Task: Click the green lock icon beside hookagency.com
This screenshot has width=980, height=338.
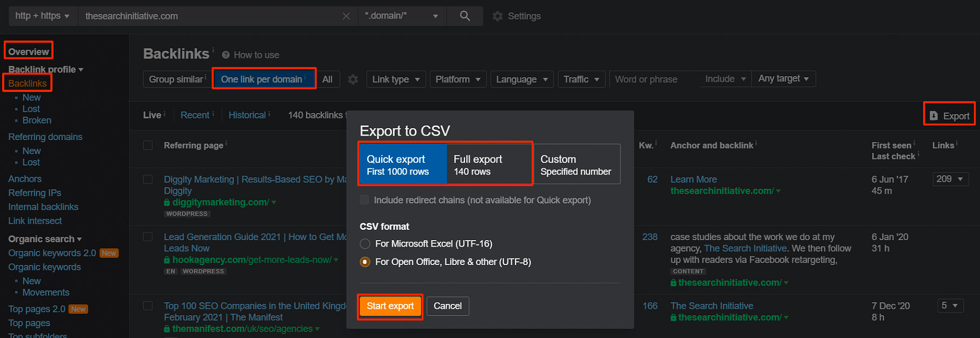Action: pos(167,260)
